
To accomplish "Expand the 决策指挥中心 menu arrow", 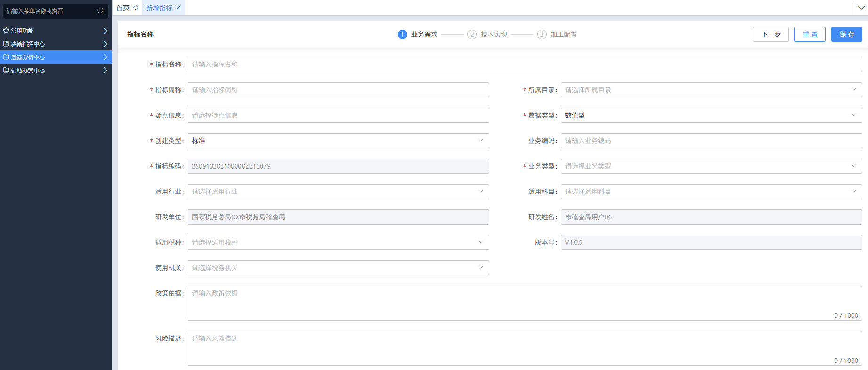I will tap(105, 44).
